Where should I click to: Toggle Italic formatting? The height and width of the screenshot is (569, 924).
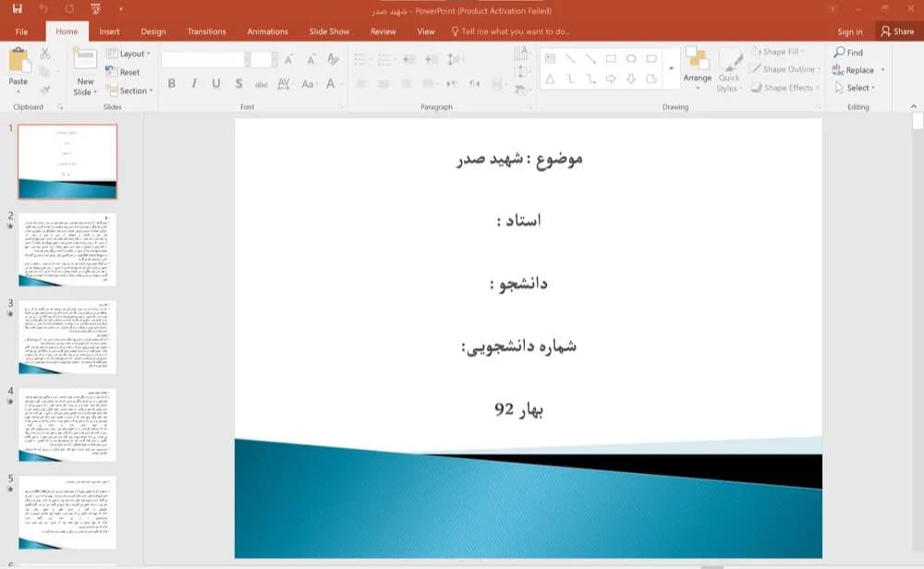194,84
